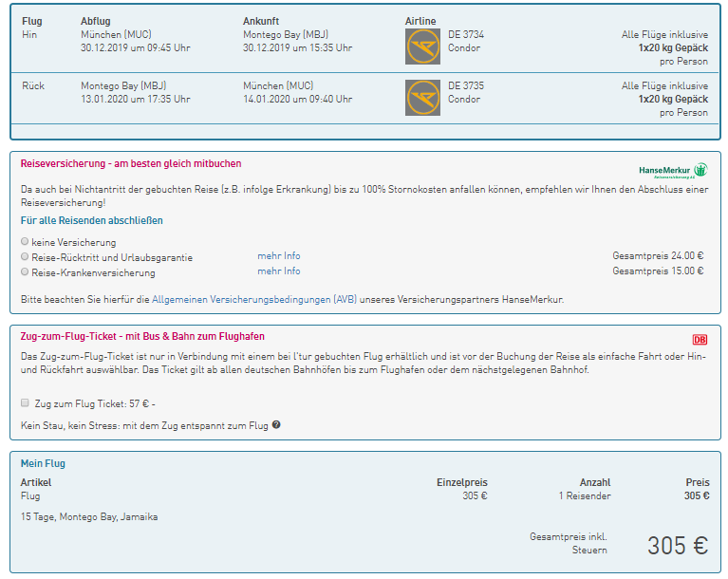
Task: Open 'mehr Info' for Reise-Rücktritt und Urlaubsgarantie
Action: pyautogui.click(x=278, y=256)
